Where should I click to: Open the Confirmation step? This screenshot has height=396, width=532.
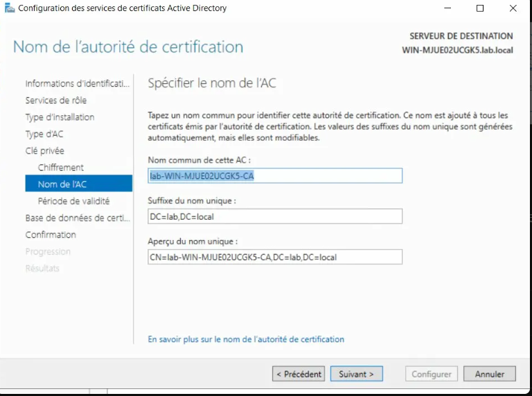coord(51,234)
